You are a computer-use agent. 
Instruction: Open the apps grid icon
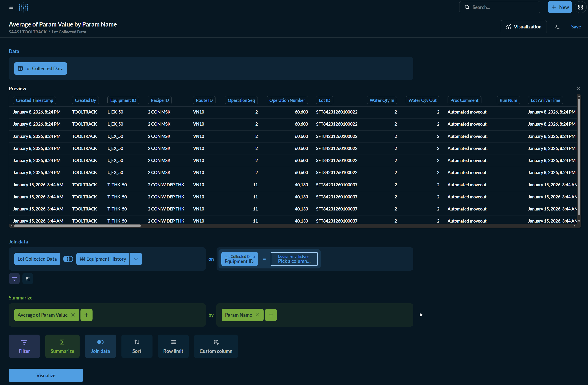point(580,7)
